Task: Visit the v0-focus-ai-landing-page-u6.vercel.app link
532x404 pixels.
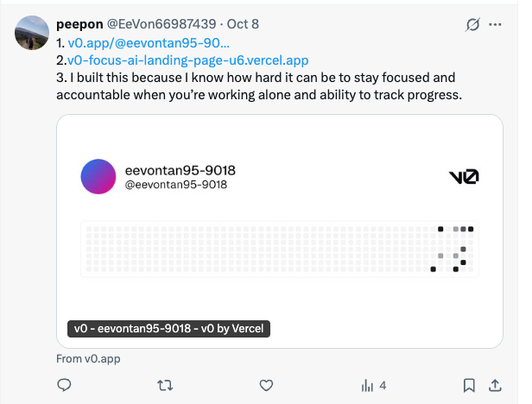Action: tap(187, 60)
